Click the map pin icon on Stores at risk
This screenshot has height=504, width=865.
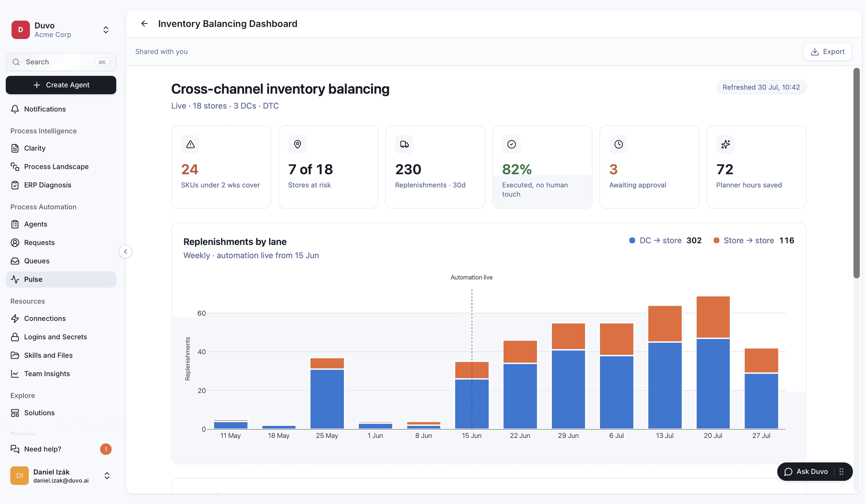pos(297,144)
